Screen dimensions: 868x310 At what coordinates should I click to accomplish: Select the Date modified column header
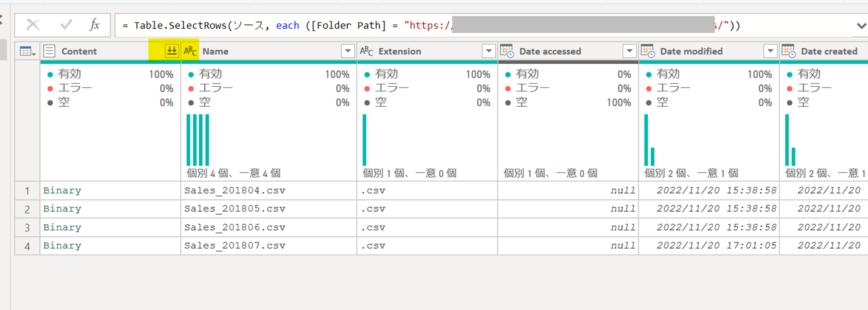click(x=709, y=51)
